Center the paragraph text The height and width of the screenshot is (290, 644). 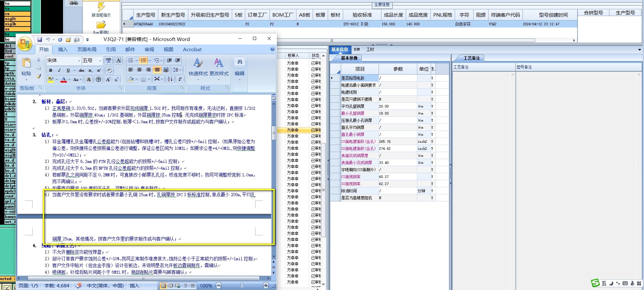tap(139, 70)
